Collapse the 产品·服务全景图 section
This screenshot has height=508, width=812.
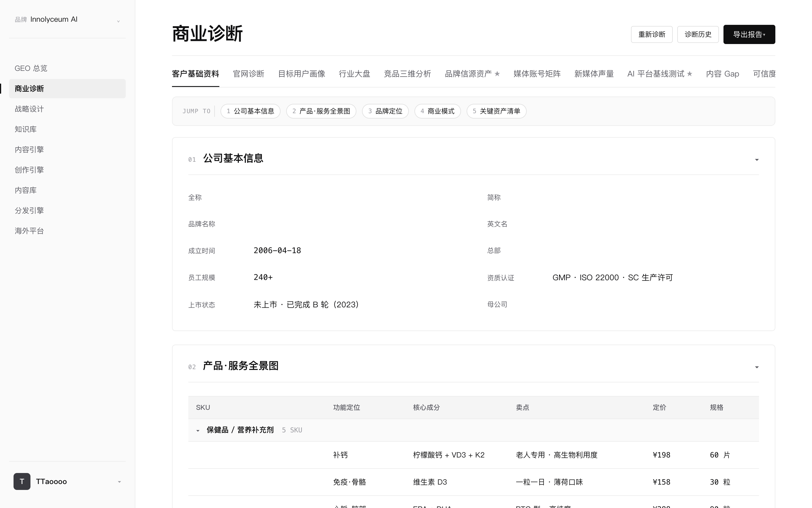point(757,367)
